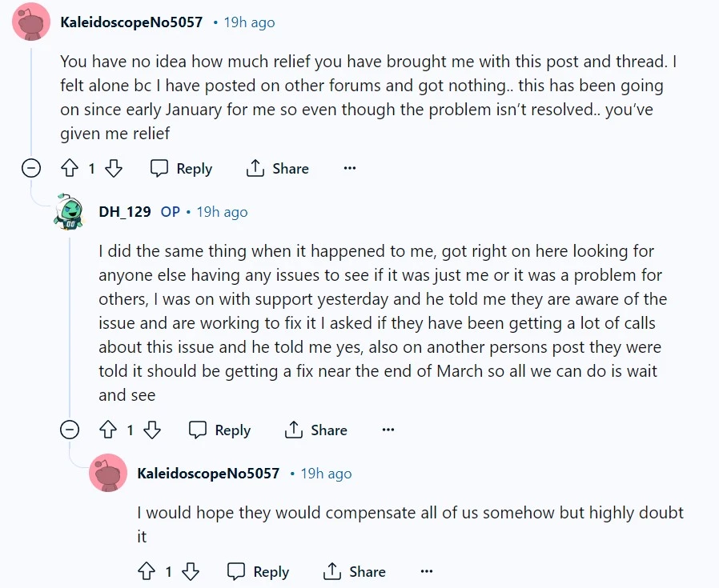
Task: Collapse DH_129's reply thread
Action: point(70,430)
